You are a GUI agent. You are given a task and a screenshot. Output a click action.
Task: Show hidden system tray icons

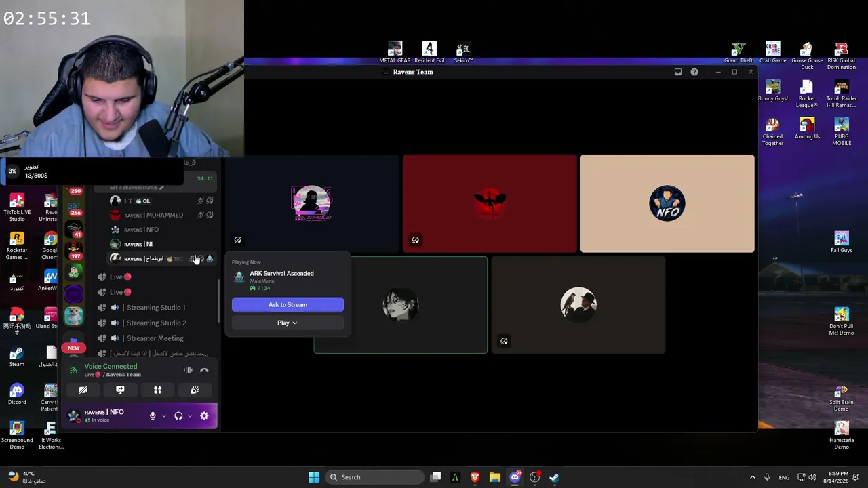point(752,477)
